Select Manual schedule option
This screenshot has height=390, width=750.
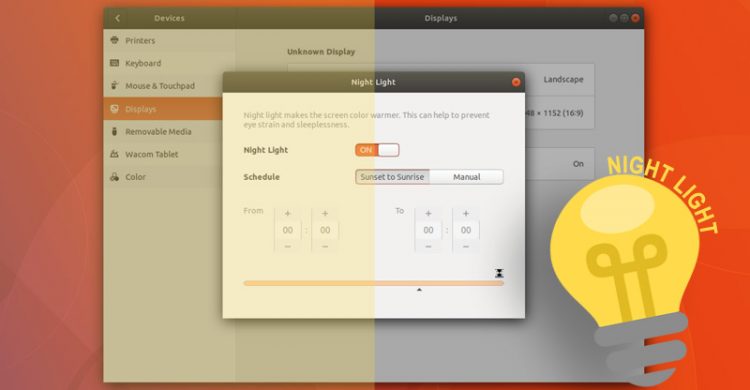[x=466, y=177]
